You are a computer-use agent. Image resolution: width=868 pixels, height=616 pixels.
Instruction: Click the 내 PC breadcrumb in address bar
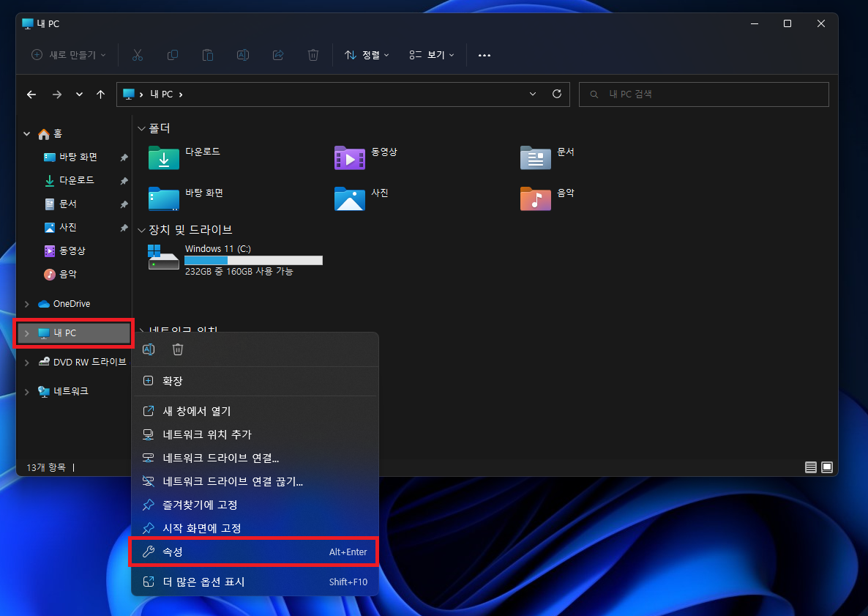coord(162,94)
